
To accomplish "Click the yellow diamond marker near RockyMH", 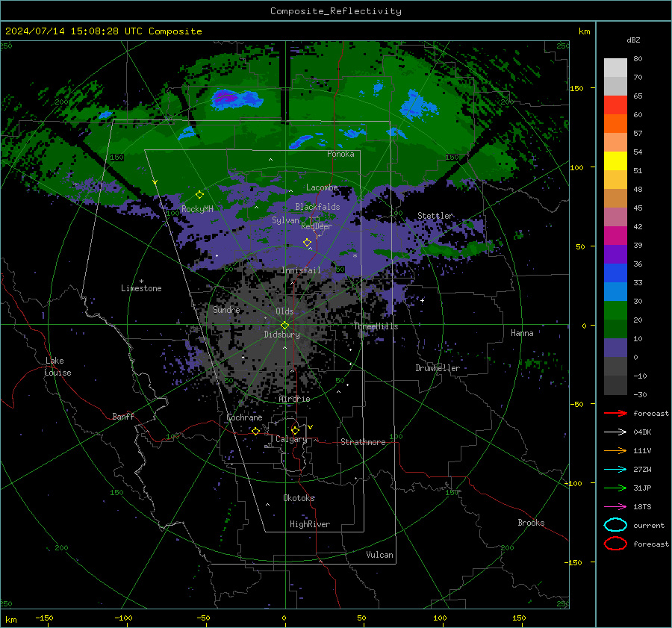I will [199, 195].
